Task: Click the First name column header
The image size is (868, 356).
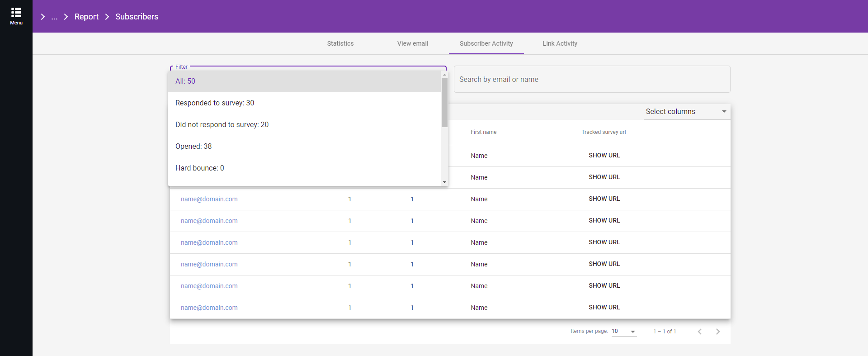Action: [x=483, y=132]
